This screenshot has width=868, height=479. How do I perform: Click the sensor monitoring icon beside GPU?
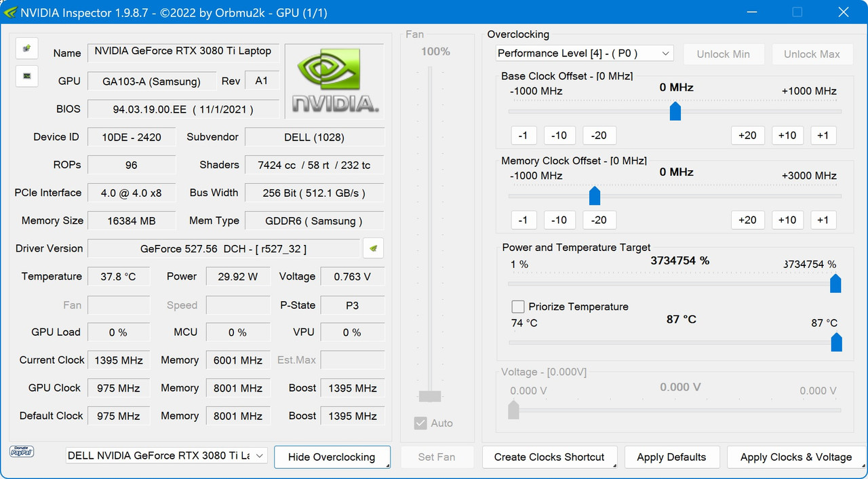(26, 76)
